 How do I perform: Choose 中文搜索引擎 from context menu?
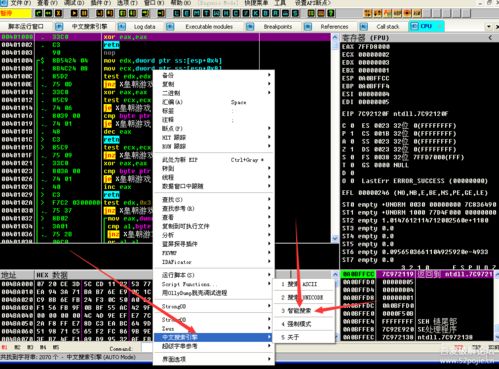(180, 337)
